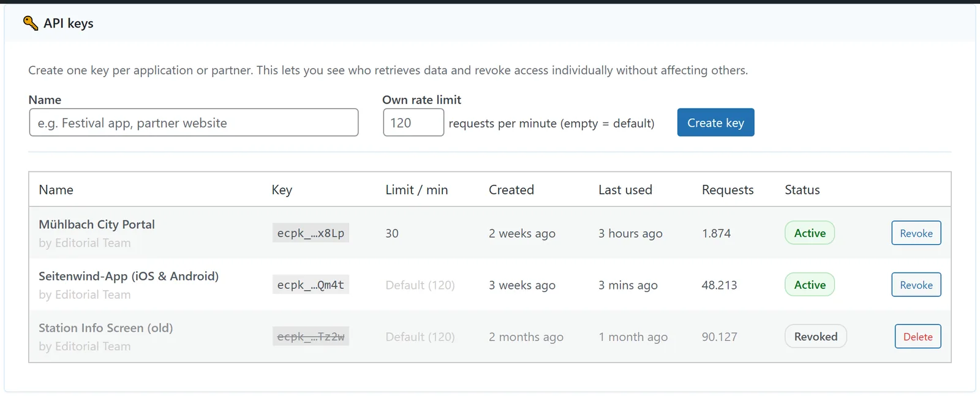Click the Own rate limit field
The width and height of the screenshot is (980, 396).
click(413, 122)
